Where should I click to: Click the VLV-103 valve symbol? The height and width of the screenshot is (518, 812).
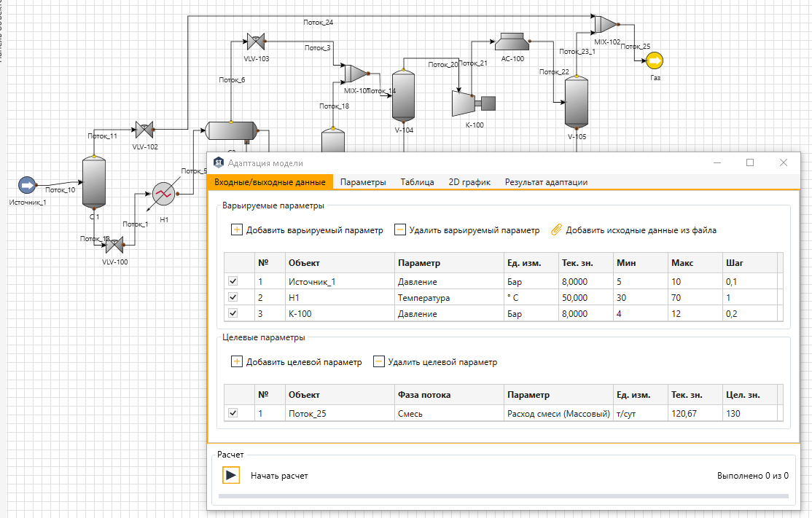pyautogui.click(x=256, y=42)
